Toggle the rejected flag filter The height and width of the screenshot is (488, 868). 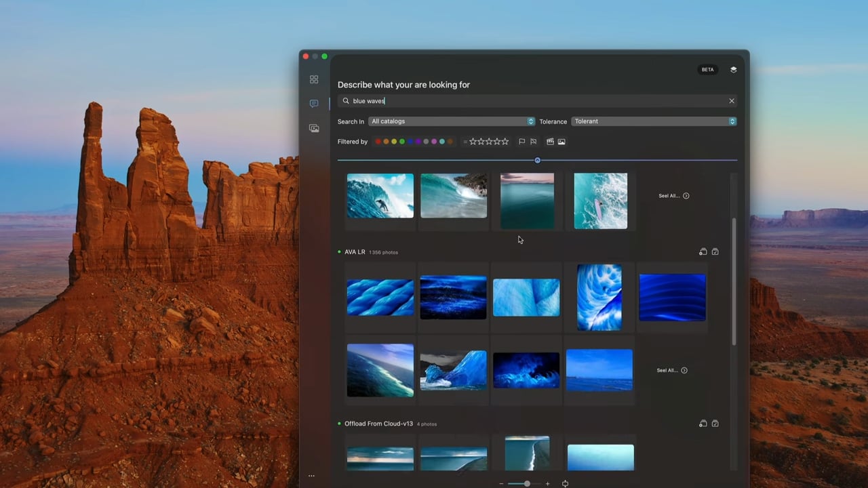pos(533,142)
